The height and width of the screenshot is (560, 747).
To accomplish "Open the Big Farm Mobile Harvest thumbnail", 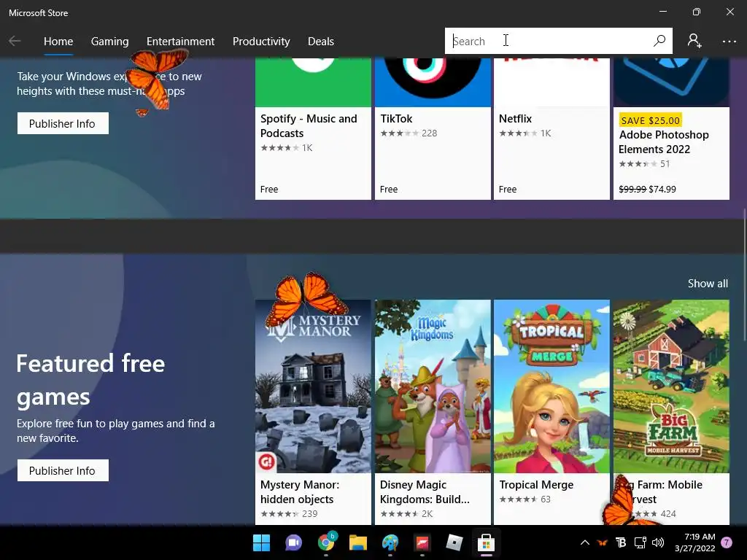I will pos(671,386).
